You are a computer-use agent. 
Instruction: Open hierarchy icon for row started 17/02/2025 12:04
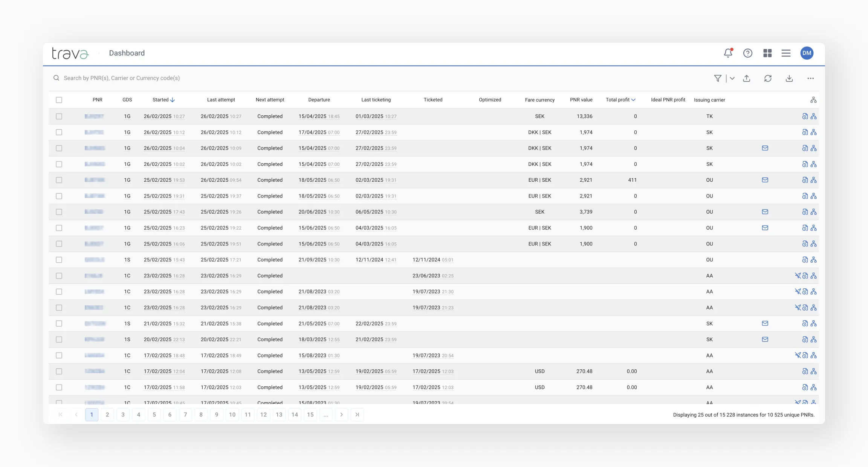[814, 372]
